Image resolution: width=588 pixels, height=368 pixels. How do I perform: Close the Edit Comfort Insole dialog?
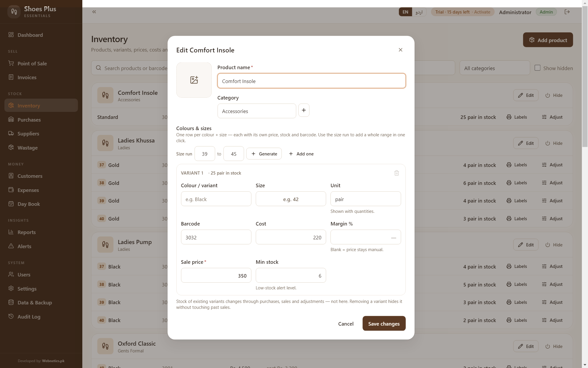(400, 50)
